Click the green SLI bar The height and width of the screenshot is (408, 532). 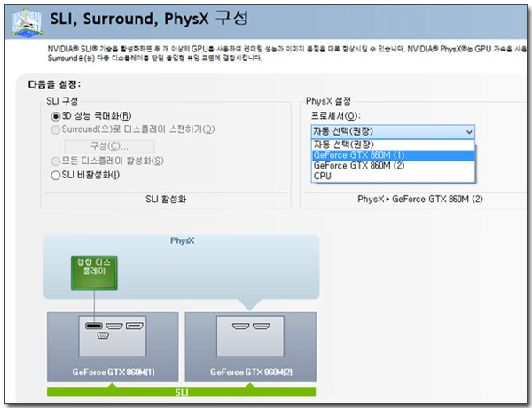(181, 392)
